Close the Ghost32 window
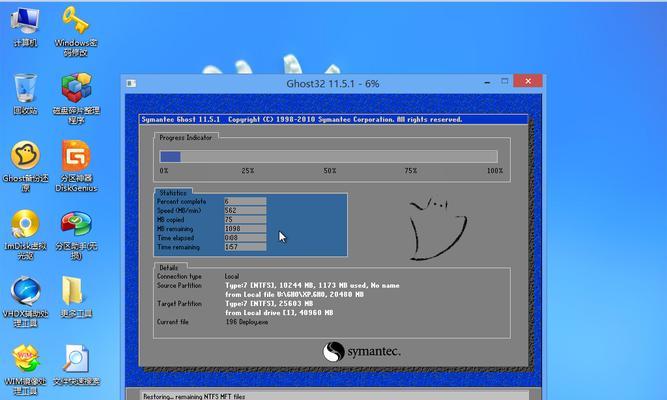This screenshot has width=667, height=400. (x=528, y=81)
